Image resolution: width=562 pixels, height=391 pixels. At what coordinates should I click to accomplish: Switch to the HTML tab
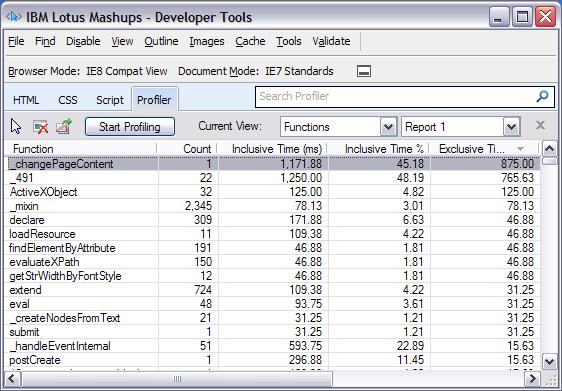click(x=26, y=100)
